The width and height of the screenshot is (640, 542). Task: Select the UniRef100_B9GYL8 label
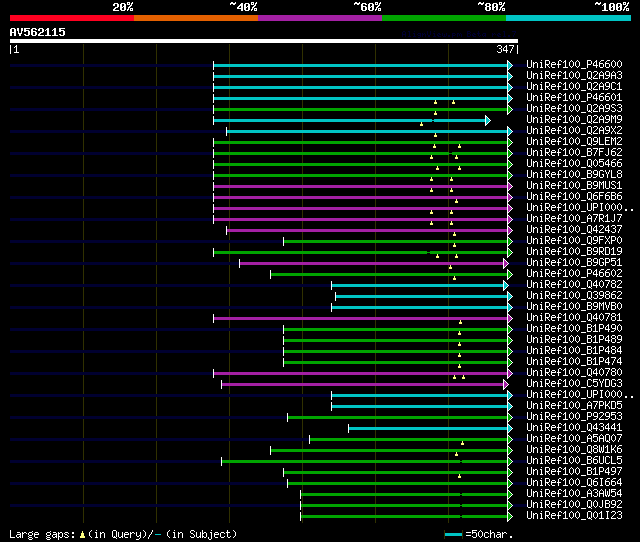click(574, 175)
